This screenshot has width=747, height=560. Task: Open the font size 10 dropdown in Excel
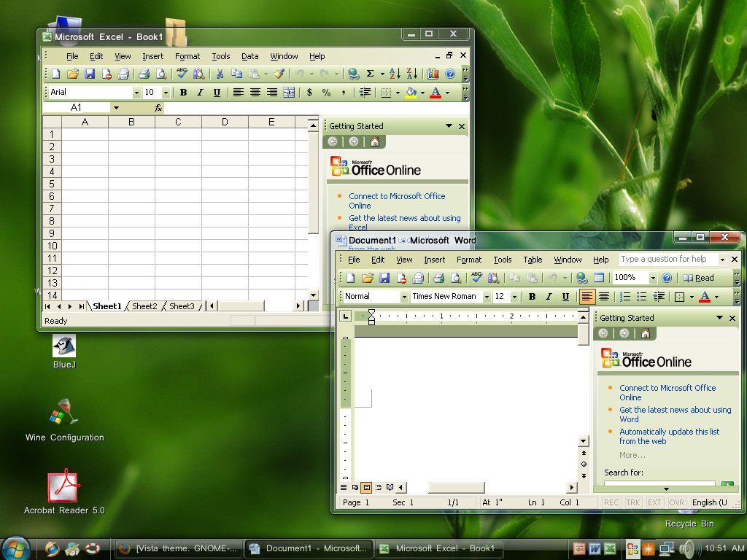(166, 93)
